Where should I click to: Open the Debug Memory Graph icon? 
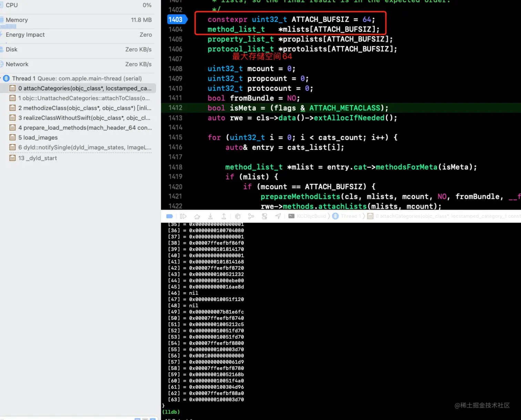[251, 216]
